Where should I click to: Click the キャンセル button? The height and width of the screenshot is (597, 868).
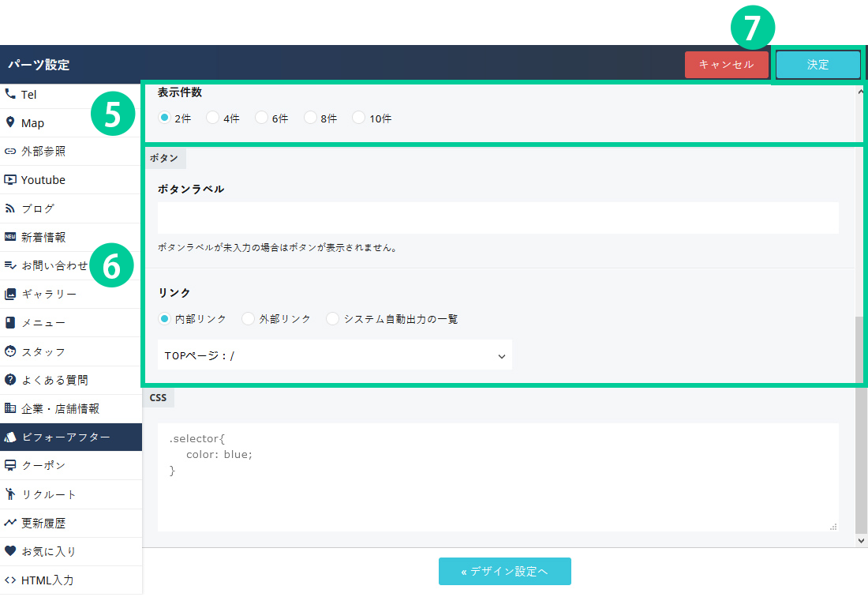click(726, 65)
